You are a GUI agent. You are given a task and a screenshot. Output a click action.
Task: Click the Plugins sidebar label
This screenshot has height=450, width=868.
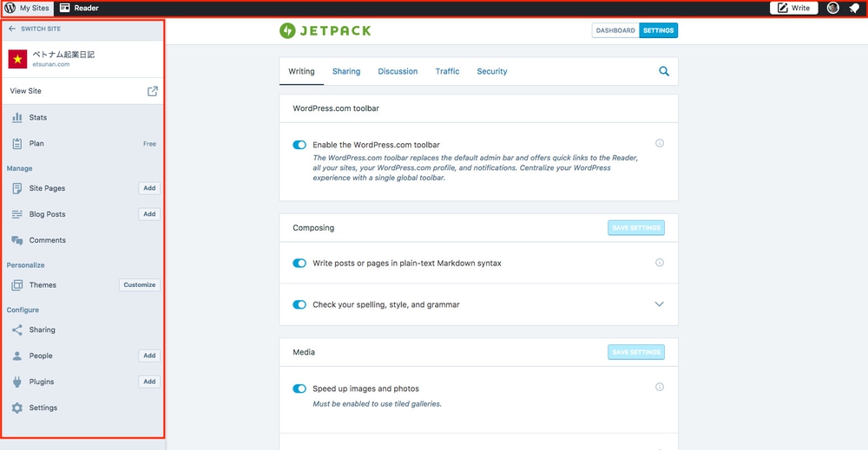[x=42, y=382]
